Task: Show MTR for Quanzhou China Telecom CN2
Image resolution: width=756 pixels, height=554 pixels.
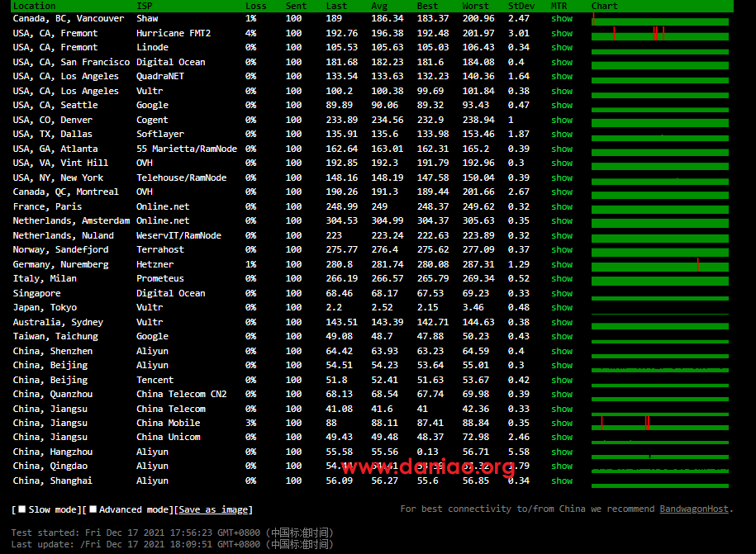Action: click(x=562, y=394)
